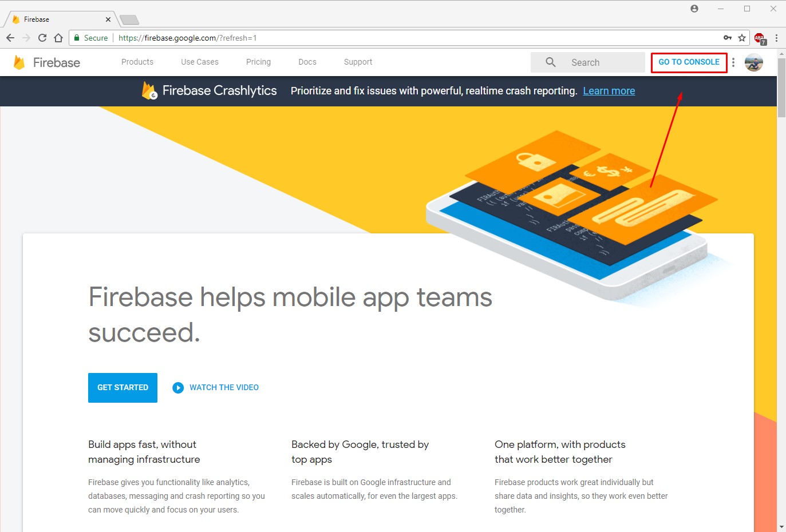
Task: Reload the page using the refresh icon
Action: point(42,38)
